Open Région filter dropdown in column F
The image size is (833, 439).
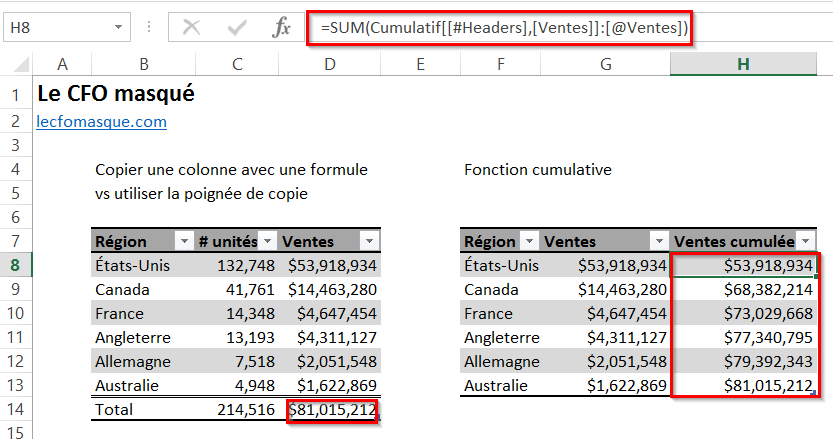tap(528, 241)
